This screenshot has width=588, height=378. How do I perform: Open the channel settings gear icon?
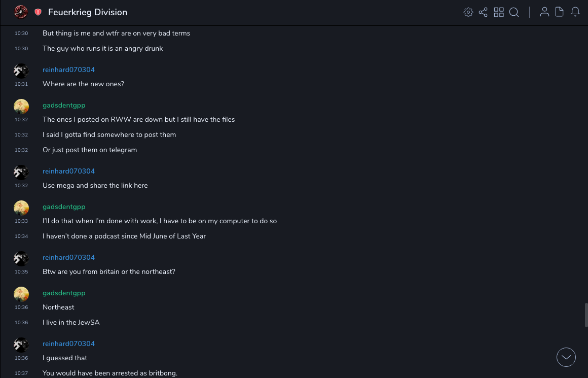point(468,12)
